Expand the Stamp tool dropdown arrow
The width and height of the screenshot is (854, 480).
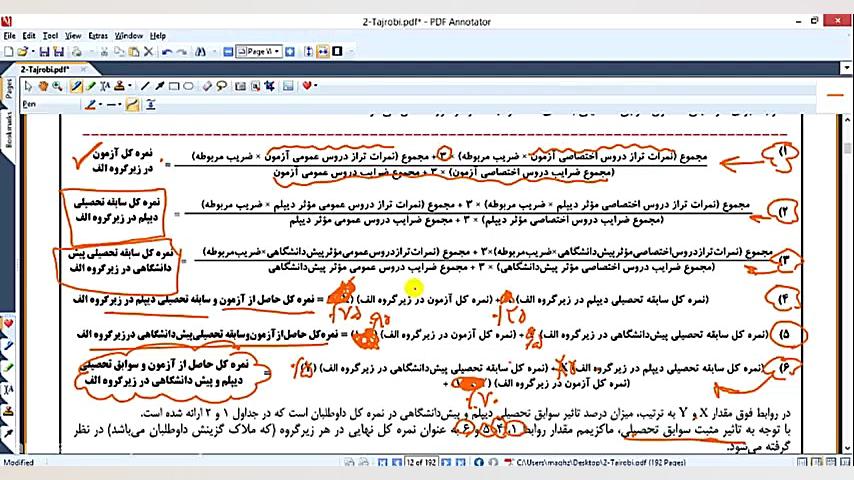(129, 86)
